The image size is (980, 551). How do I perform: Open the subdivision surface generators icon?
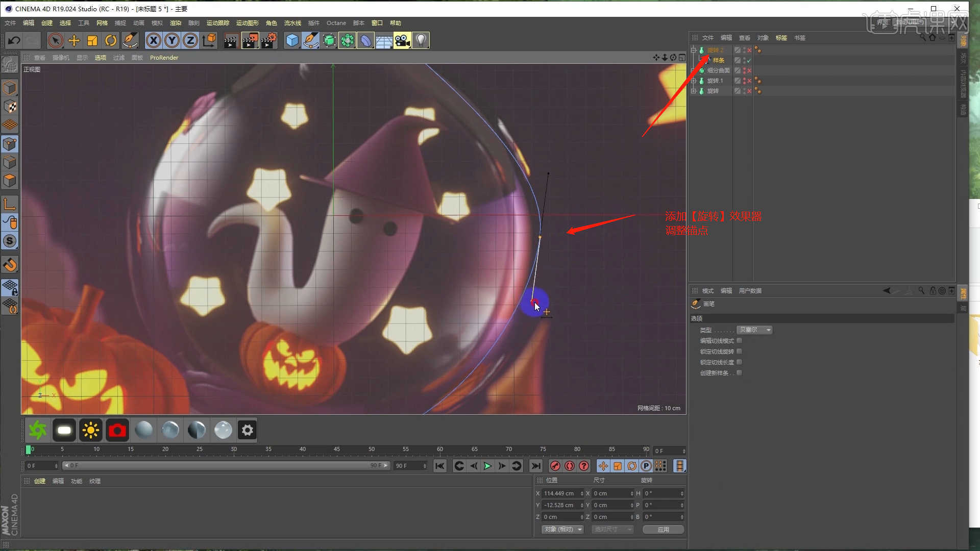pyautogui.click(x=329, y=40)
